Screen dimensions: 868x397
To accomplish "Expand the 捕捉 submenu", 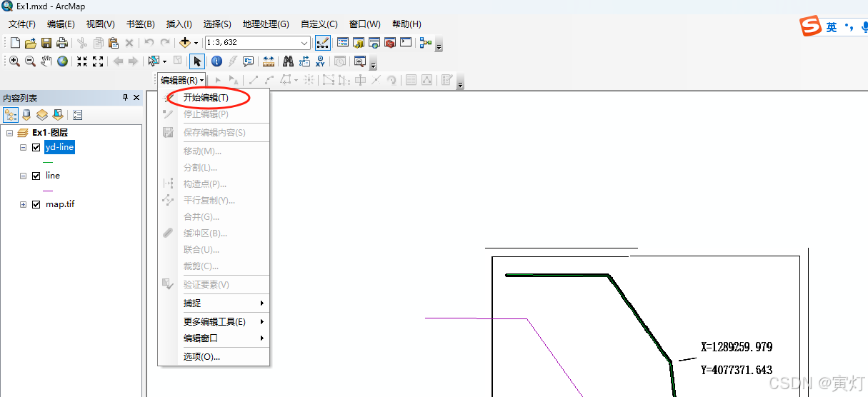I will click(x=214, y=303).
